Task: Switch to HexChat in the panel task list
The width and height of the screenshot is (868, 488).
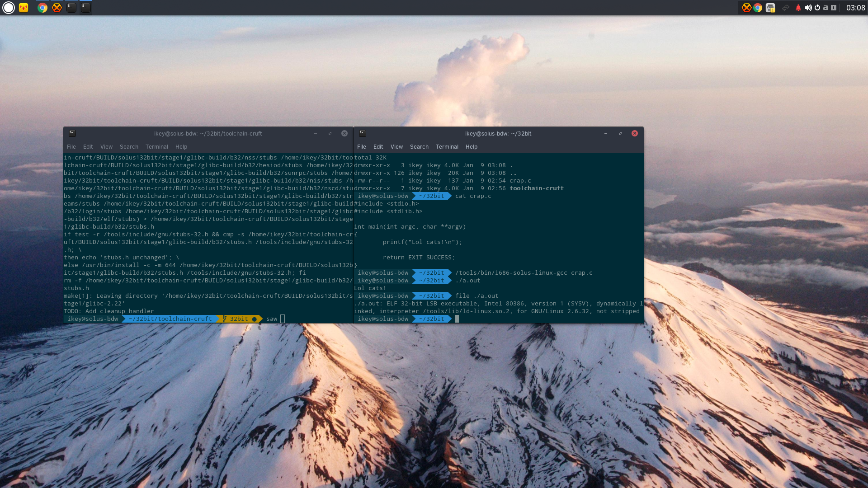Action: [57, 8]
